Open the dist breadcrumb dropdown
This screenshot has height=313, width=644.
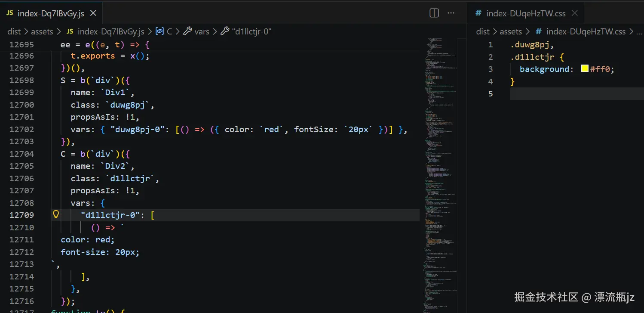coord(14,31)
